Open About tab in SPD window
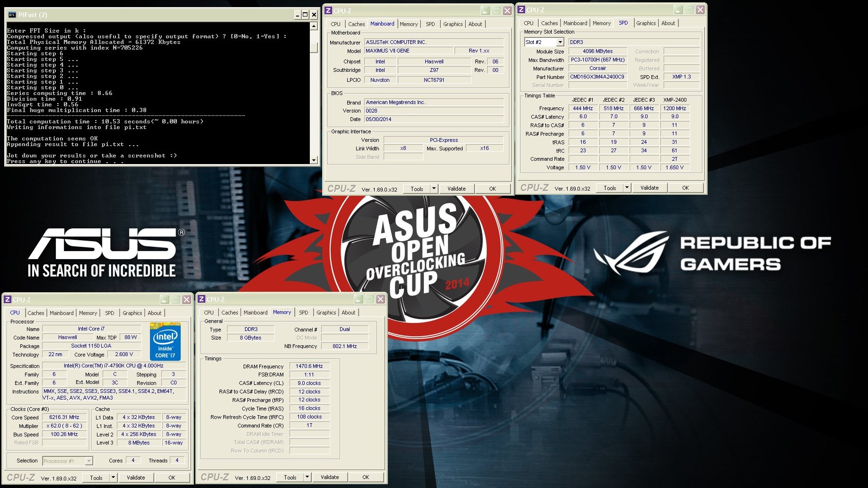This screenshot has height=488, width=868. click(668, 23)
